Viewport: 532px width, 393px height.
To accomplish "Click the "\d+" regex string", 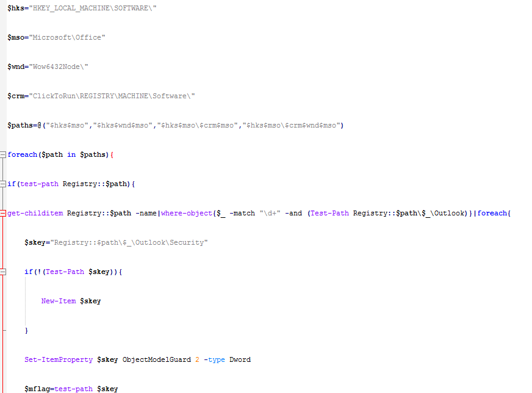I will (270, 213).
